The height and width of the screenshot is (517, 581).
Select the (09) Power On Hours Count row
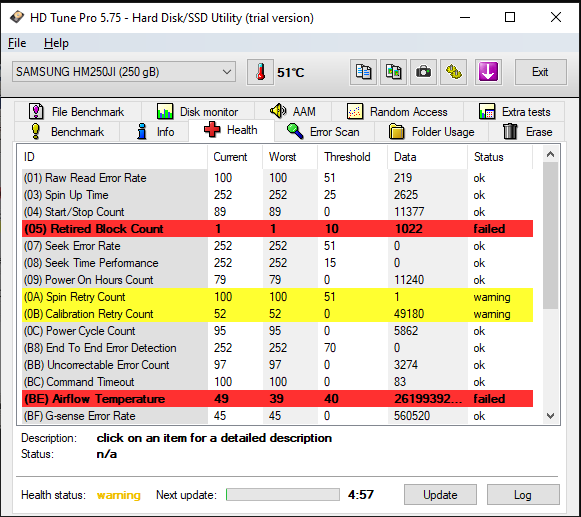tap(278, 280)
